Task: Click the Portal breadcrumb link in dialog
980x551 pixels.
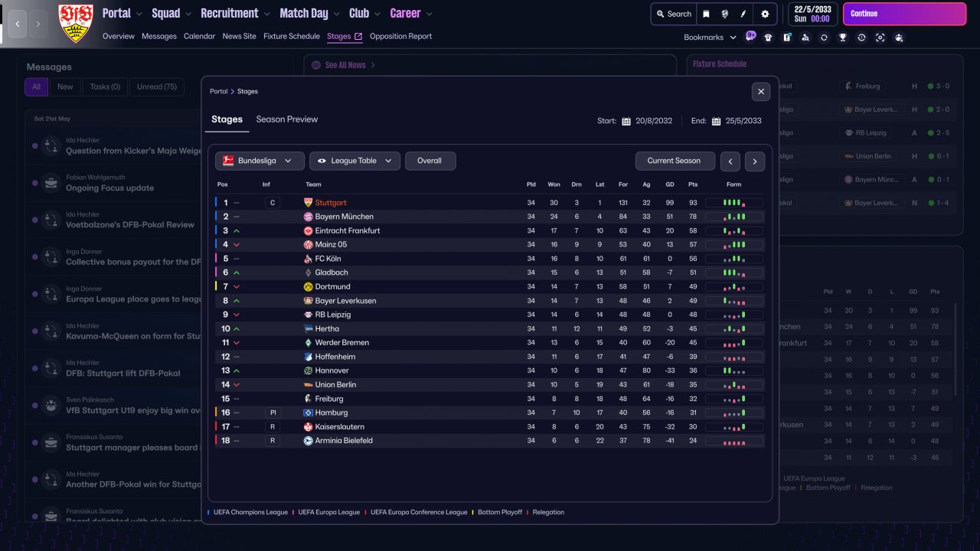Action: click(218, 91)
